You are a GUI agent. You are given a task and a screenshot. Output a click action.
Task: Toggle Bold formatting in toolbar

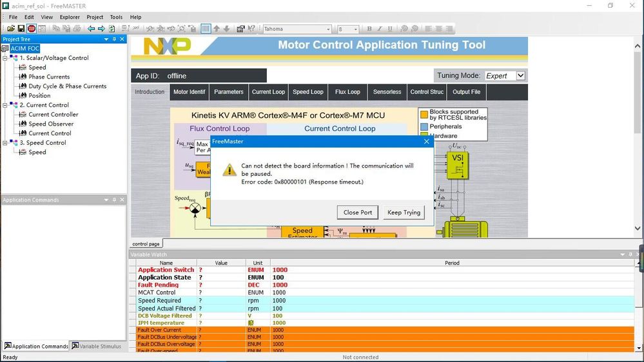(x=369, y=29)
